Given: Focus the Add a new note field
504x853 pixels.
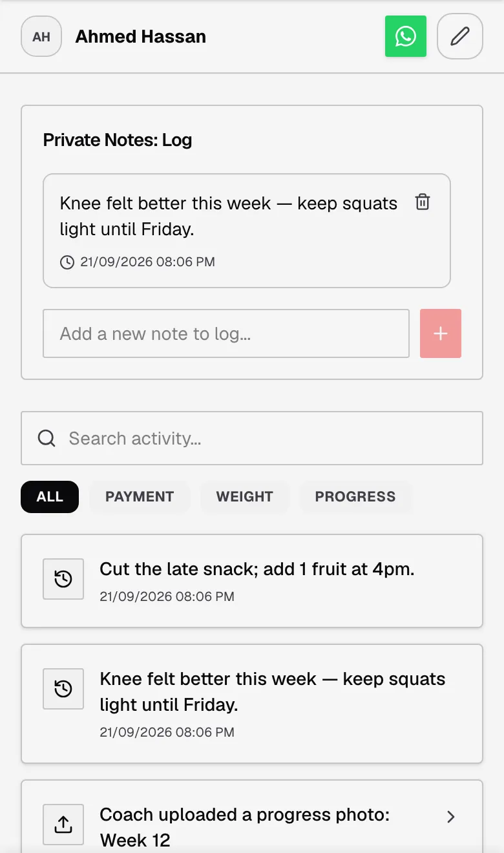Looking at the screenshot, I should click(226, 333).
